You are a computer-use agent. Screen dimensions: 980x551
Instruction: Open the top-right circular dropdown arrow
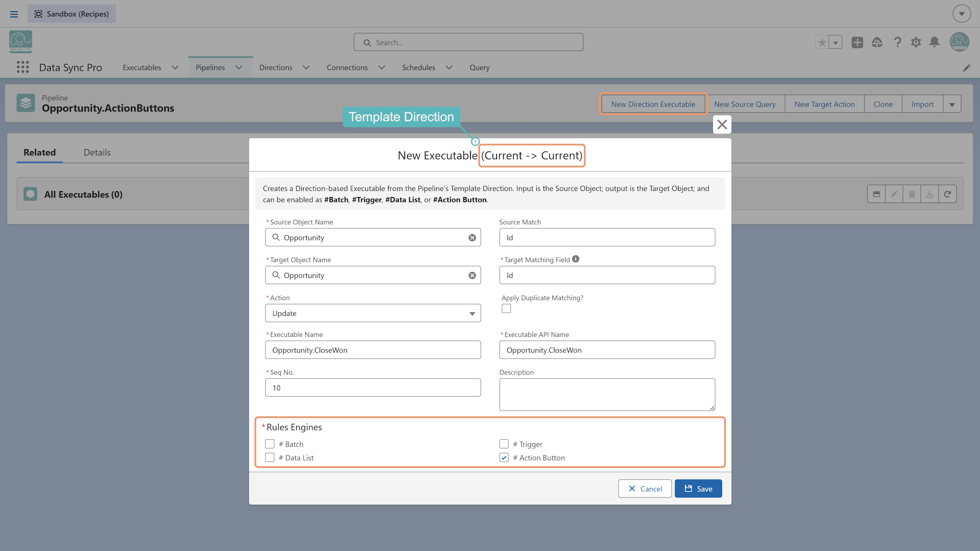click(x=962, y=14)
